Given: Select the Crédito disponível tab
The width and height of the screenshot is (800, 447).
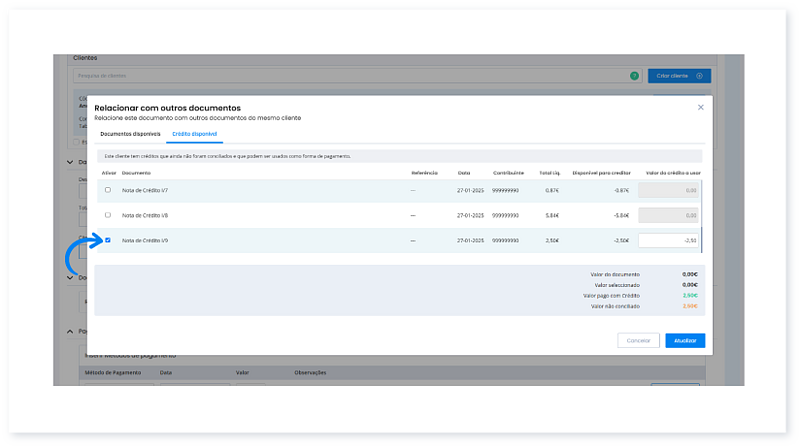Looking at the screenshot, I should 194,133.
